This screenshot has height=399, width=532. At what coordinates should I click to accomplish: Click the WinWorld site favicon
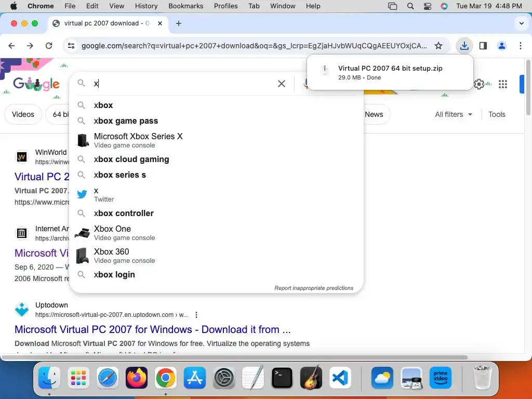(x=22, y=157)
